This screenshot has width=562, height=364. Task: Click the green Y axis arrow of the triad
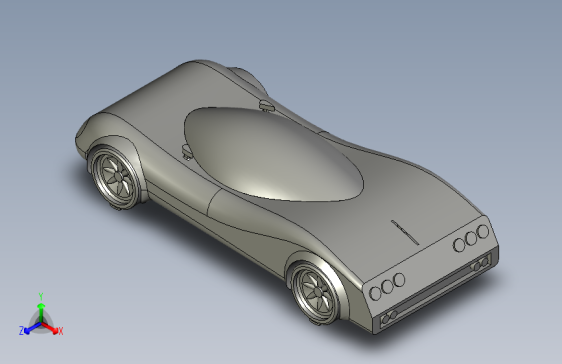tap(41, 311)
